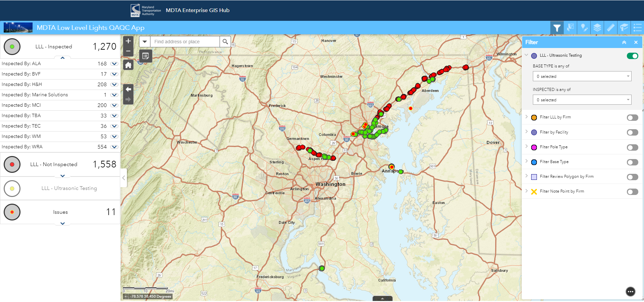Enable the Filter Pole Type toggle
The image size is (644, 302).
[632, 148]
